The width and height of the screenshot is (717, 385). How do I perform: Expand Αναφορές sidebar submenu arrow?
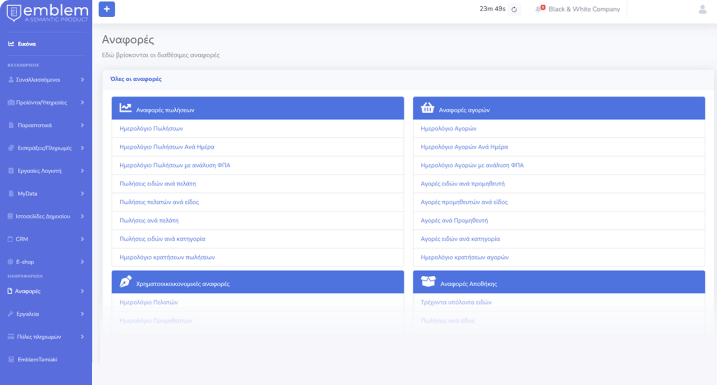82,291
